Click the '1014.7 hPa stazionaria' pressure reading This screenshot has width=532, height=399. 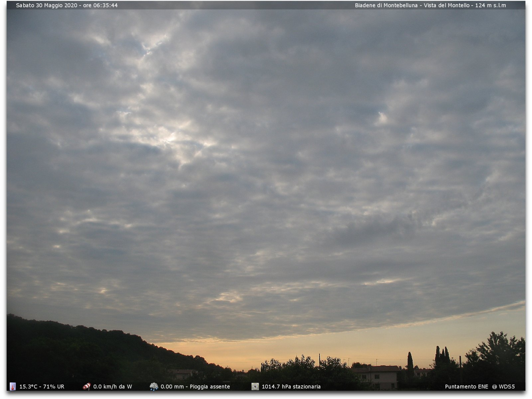tap(291, 387)
